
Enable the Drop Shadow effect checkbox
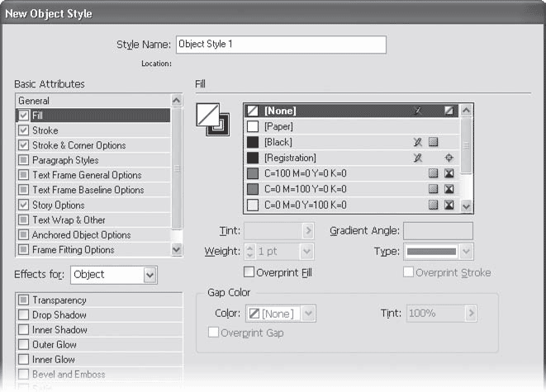[23, 315]
